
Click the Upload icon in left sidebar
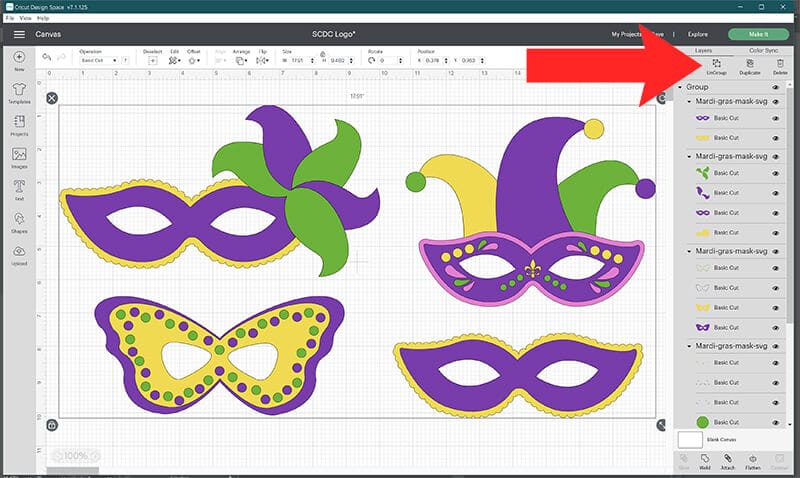(19, 255)
